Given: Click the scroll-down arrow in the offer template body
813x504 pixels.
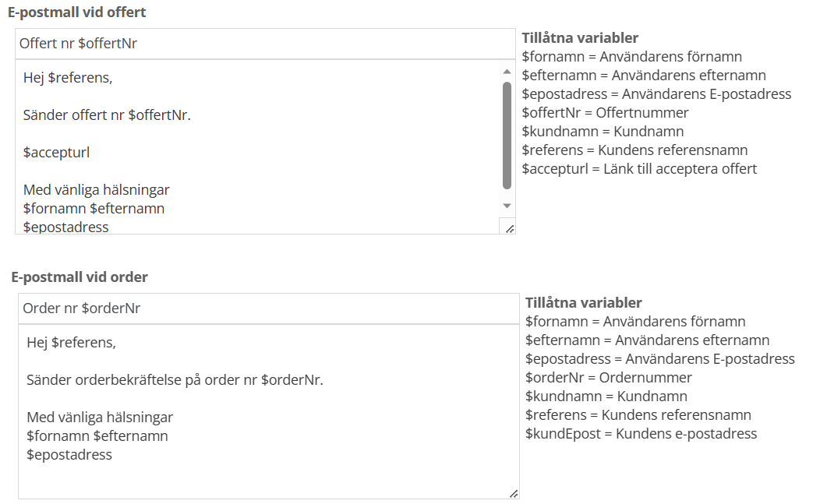Looking at the screenshot, I should [507, 206].
